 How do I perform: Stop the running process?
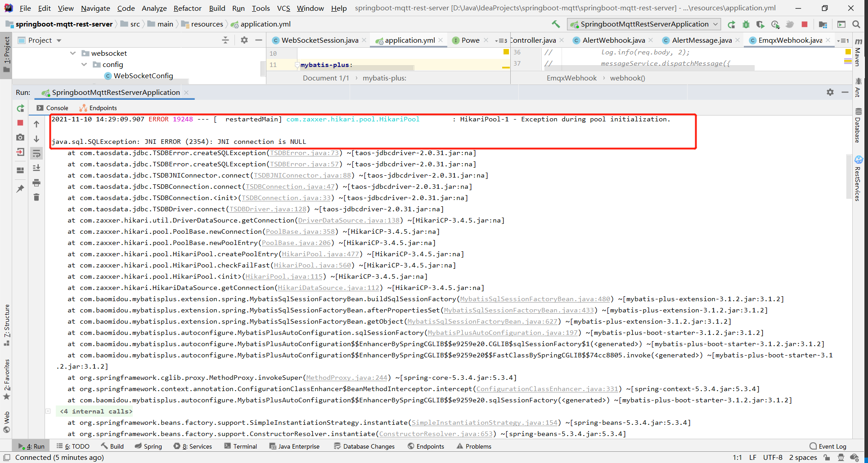pos(20,123)
